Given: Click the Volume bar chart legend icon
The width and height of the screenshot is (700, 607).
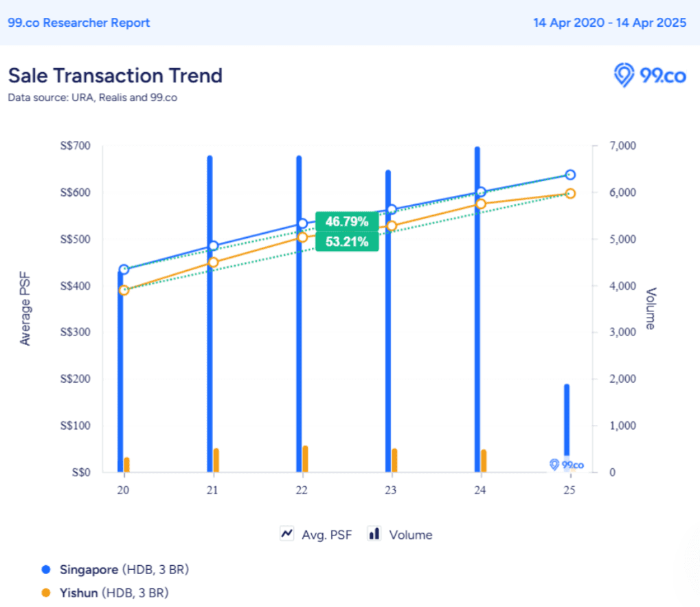Looking at the screenshot, I should pos(374,534).
